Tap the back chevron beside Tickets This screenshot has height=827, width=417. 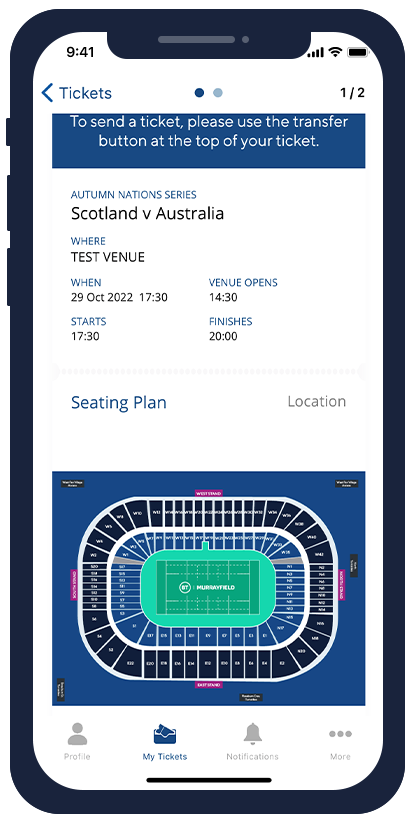[47, 93]
